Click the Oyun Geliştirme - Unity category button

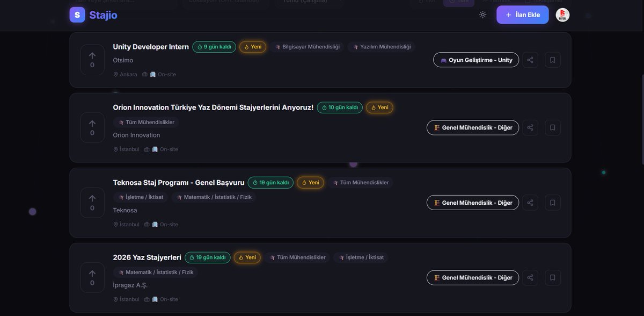476,60
